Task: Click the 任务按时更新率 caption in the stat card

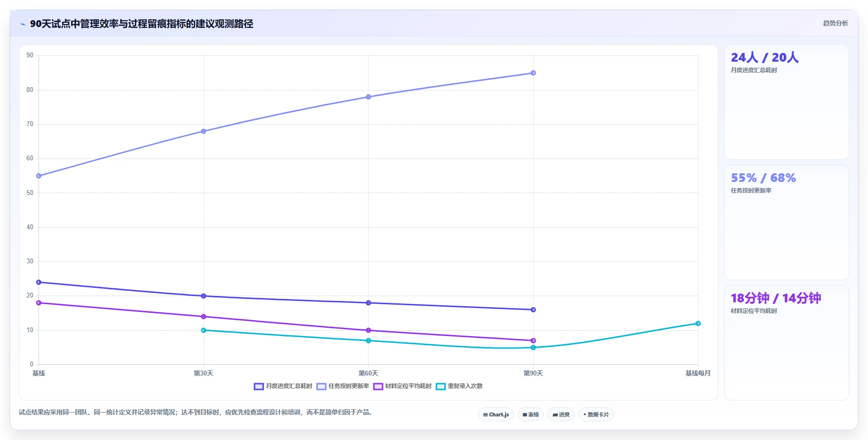Action: (751, 191)
